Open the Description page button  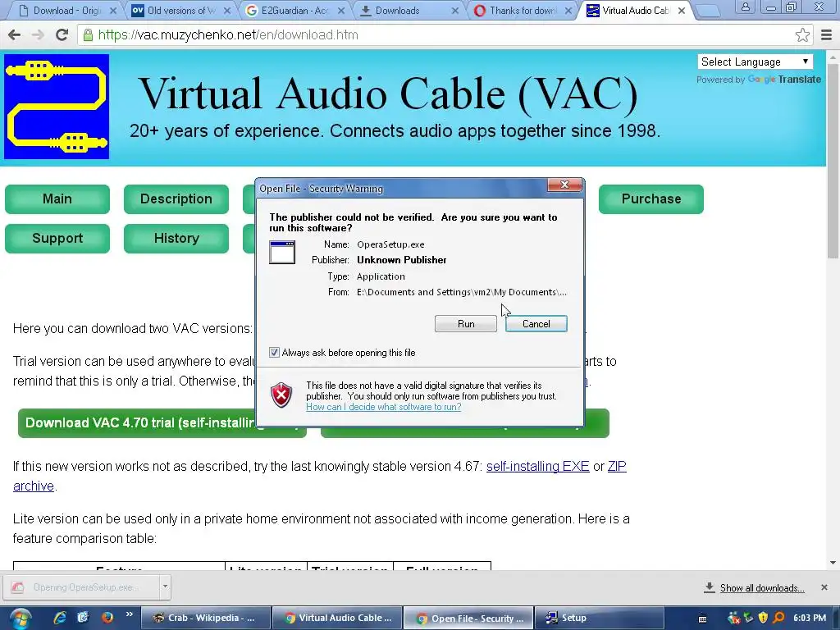click(x=176, y=199)
